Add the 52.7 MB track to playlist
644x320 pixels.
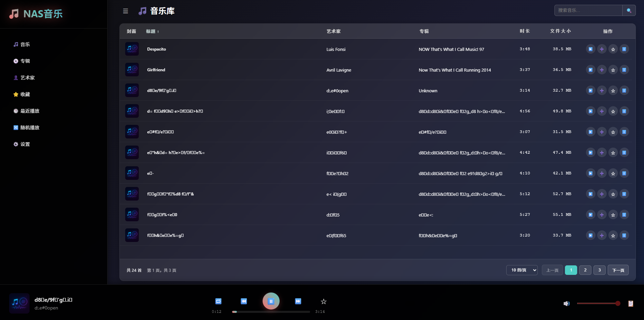pos(602,194)
